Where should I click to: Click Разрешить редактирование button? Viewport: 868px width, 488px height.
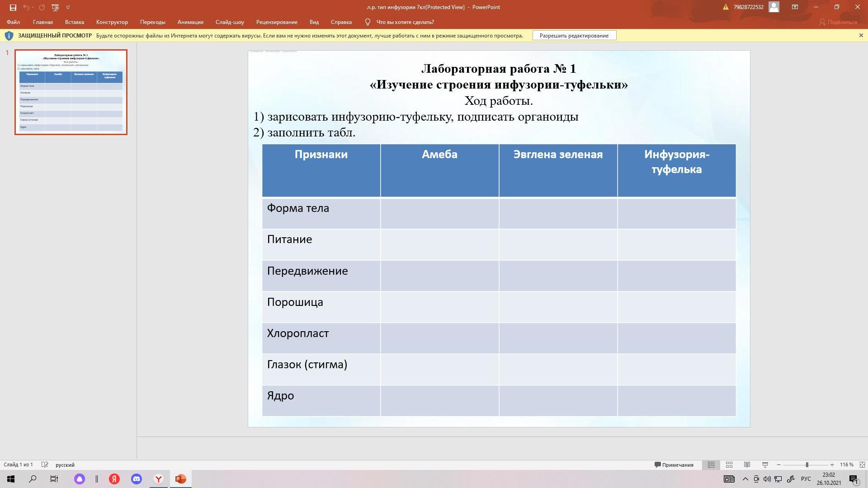tap(574, 36)
